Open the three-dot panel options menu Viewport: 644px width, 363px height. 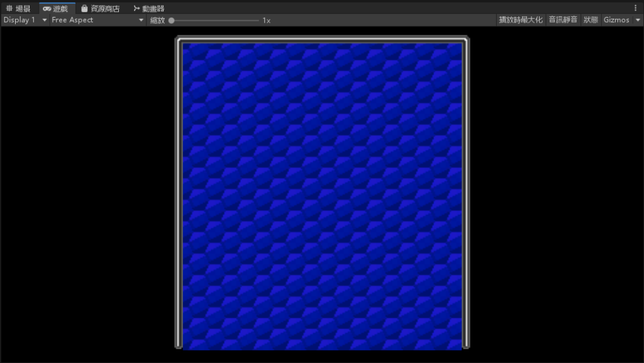(x=635, y=8)
